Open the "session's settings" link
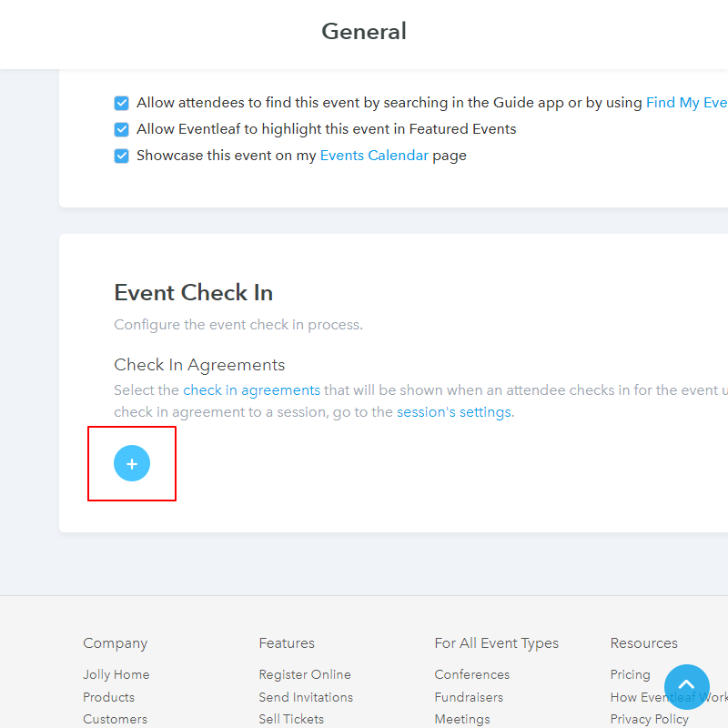 click(x=454, y=411)
